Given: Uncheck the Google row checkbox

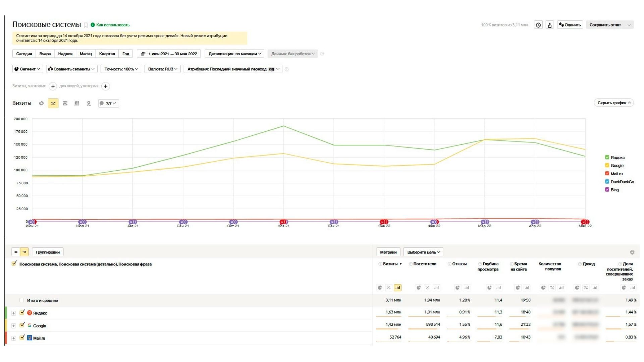Looking at the screenshot, I should coord(22,325).
